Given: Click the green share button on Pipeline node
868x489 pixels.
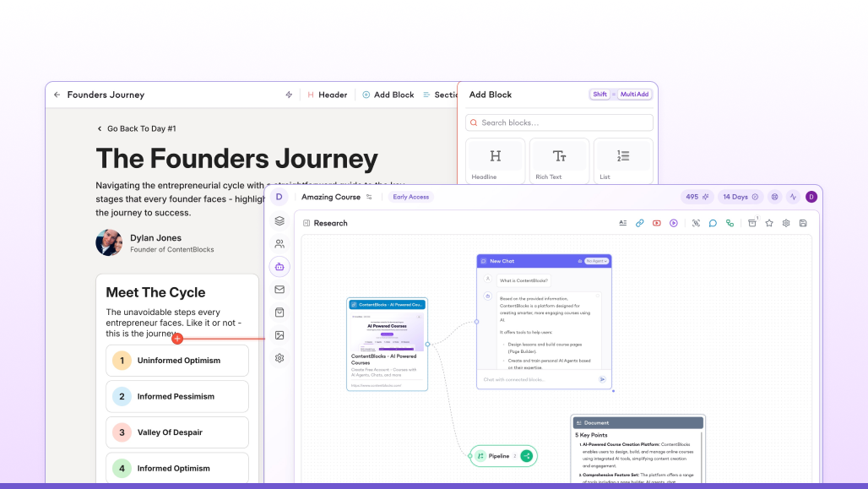Looking at the screenshot, I should coord(527,456).
